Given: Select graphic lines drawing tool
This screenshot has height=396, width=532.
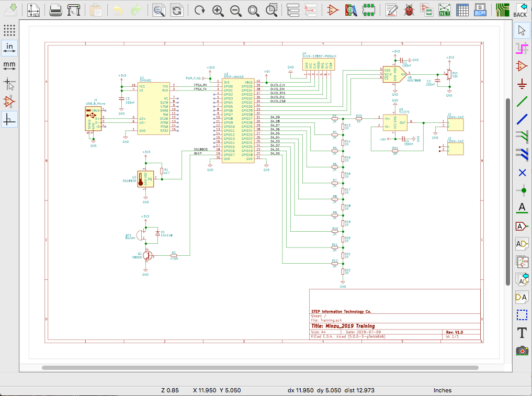Looking at the screenshot, I should click(x=522, y=315).
